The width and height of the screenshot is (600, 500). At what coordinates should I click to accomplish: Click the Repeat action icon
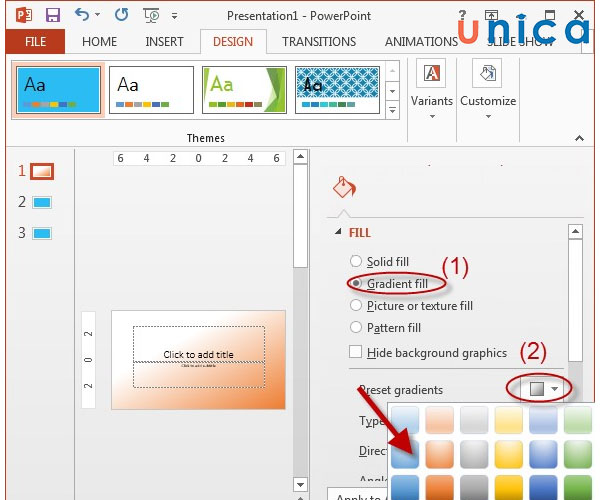121,15
